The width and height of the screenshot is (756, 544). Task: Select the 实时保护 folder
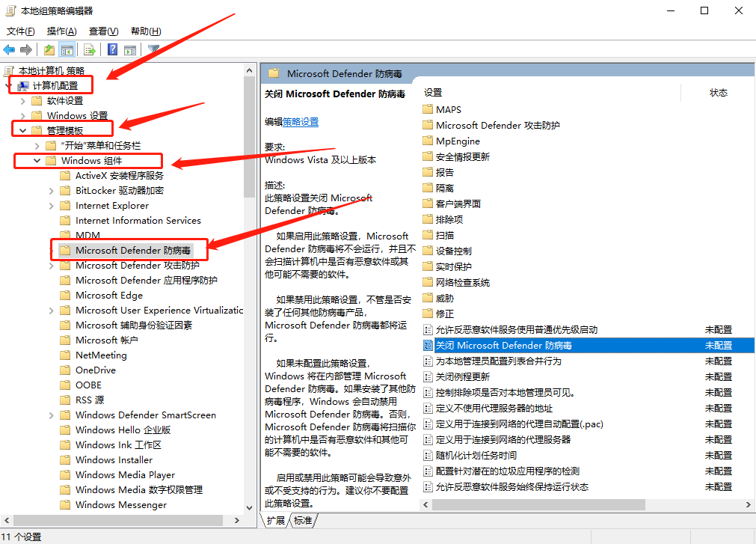[455, 266]
